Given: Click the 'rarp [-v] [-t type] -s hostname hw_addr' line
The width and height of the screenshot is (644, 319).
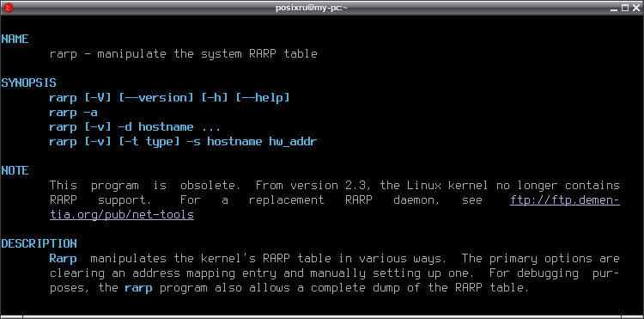Looking at the screenshot, I should click(183, 142).
